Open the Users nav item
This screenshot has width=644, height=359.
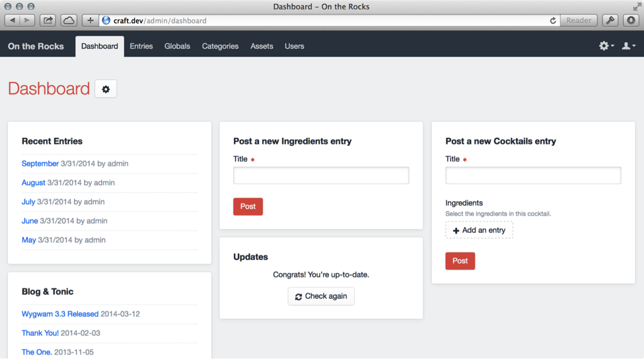(x=295, y=46)
